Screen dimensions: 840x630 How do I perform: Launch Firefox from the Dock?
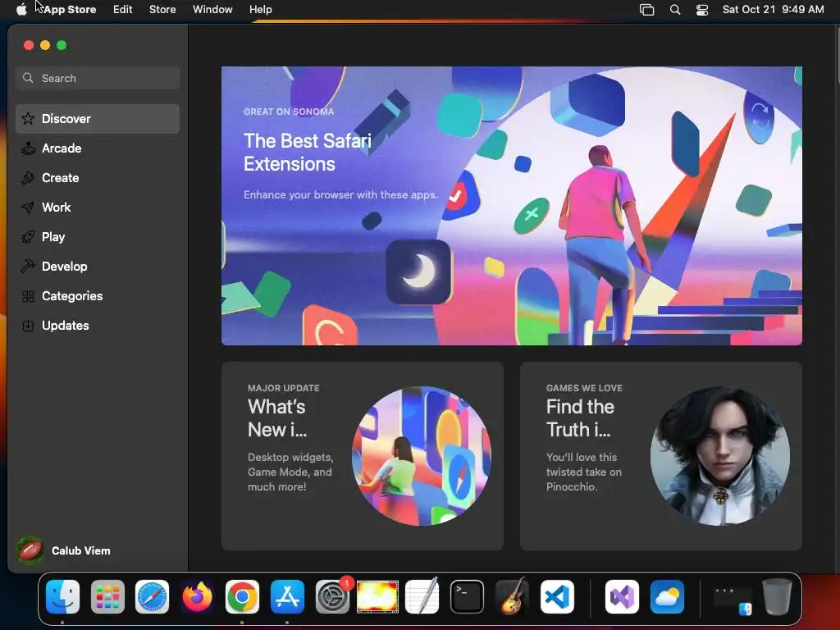click(x=197, y=597)
